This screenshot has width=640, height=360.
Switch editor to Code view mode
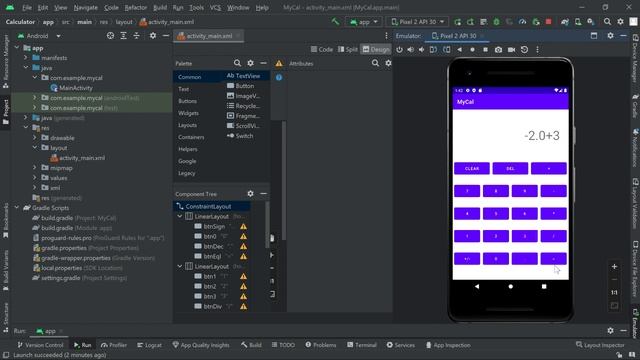[322, 49]
